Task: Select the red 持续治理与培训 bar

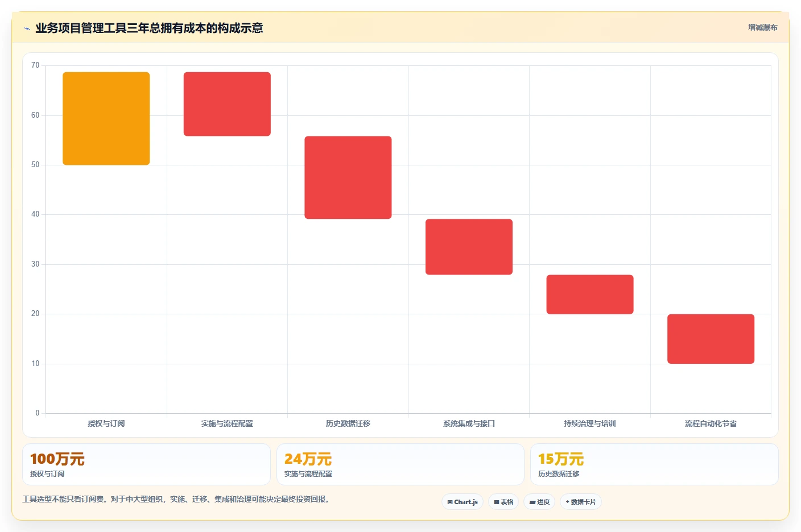Action: (590, 294)
